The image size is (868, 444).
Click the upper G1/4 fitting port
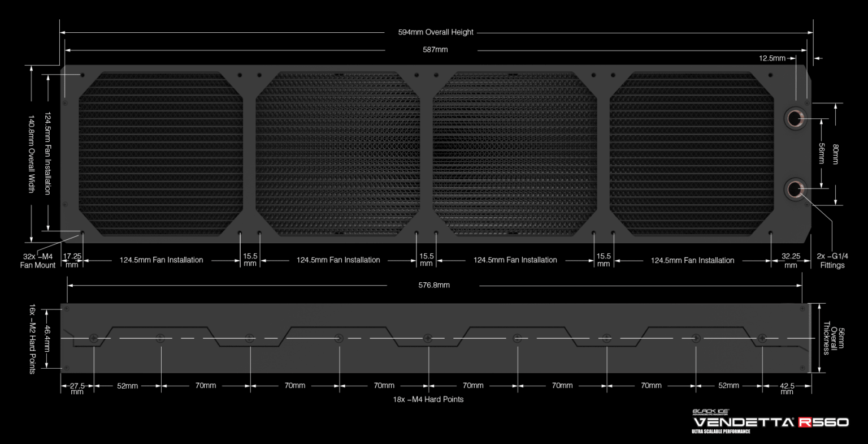[795, 118]
